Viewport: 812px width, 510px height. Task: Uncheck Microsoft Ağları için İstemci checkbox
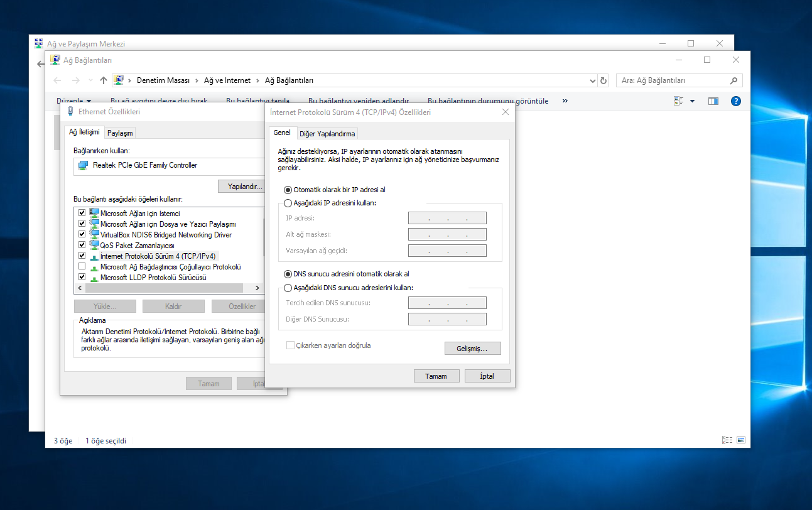pos(82,213)
